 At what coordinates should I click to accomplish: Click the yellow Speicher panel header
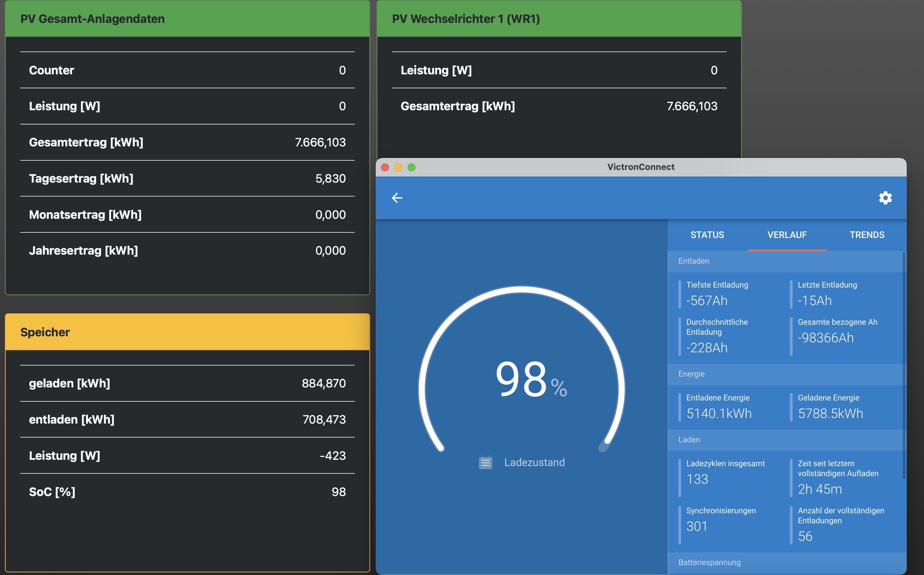click(187, 332)
